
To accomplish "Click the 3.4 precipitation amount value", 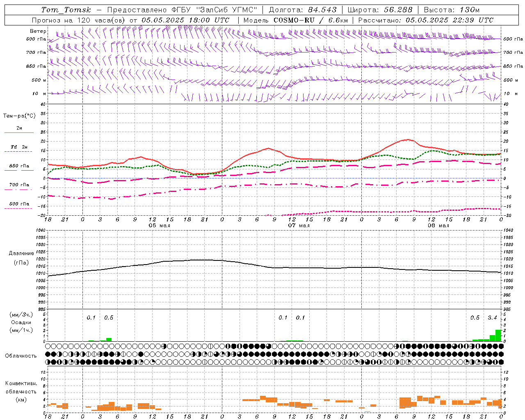I will (x=492, y=317).
